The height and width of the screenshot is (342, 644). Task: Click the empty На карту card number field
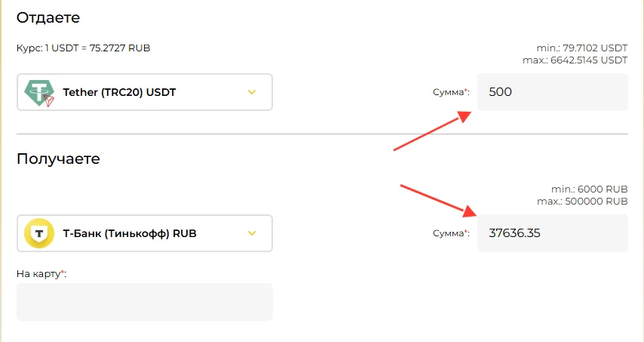click(x=145, y=302)
